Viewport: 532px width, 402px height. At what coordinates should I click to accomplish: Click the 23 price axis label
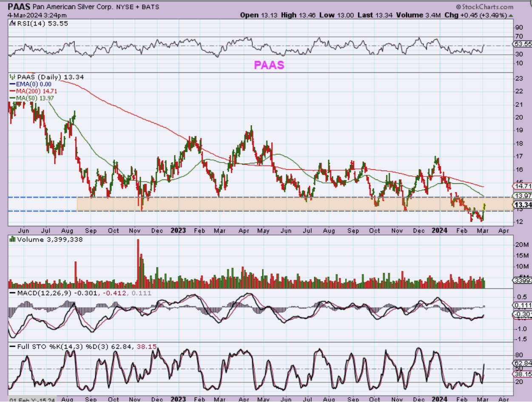(x=518, y=78)
